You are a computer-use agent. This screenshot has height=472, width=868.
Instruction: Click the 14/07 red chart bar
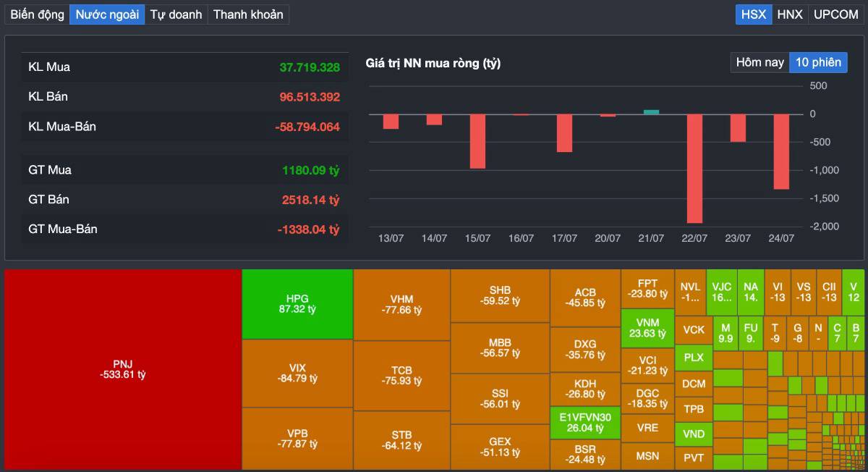coord(434,119)
